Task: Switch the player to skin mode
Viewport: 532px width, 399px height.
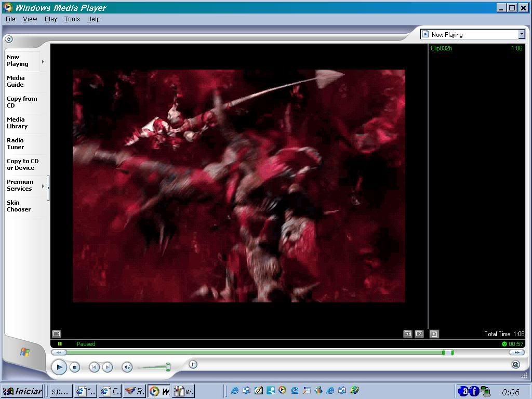Action: [516, 364]
